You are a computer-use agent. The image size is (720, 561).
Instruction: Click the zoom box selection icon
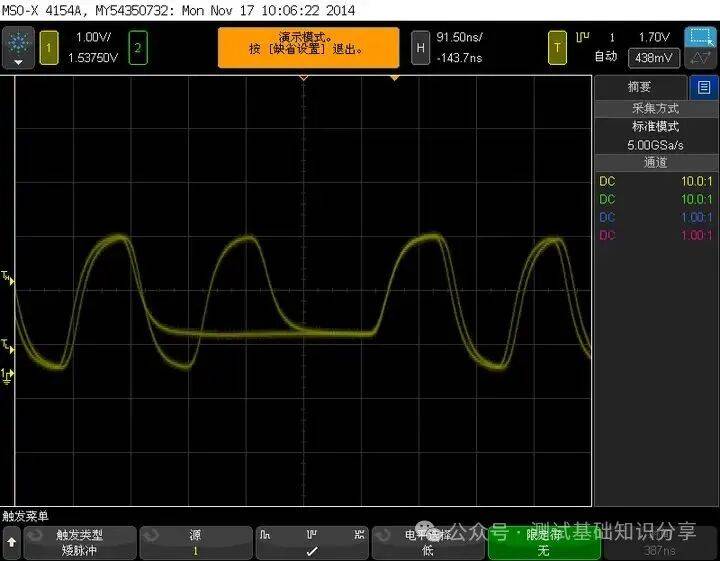(698, 38)
